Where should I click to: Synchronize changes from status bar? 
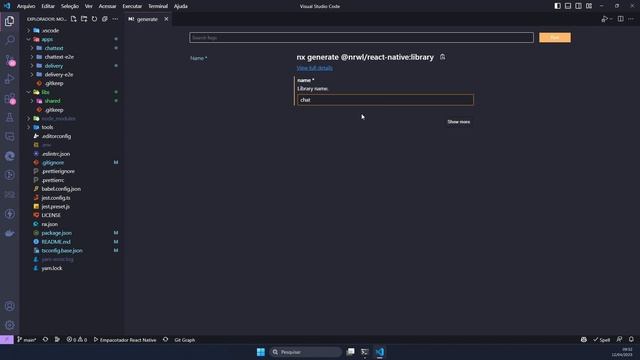[x=45, y=340]
